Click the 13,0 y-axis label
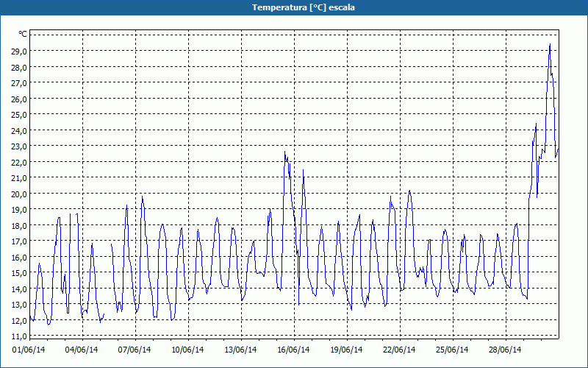 19,305
